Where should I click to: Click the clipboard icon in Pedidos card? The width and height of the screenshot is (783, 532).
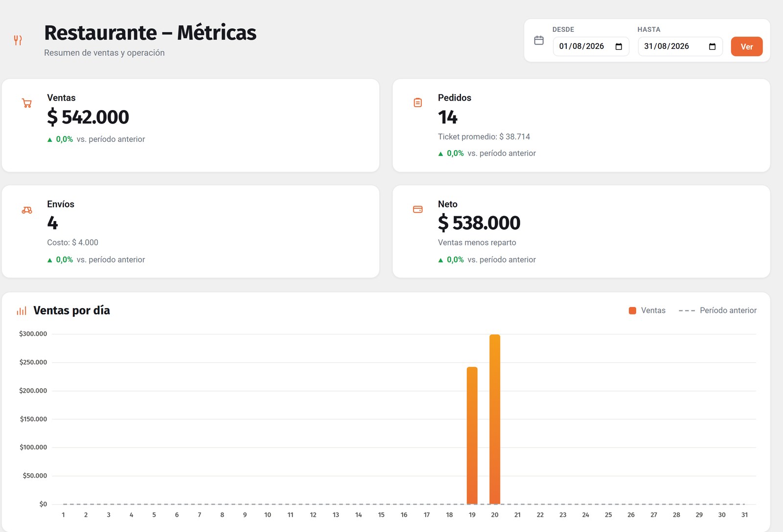tap(418, 103)
